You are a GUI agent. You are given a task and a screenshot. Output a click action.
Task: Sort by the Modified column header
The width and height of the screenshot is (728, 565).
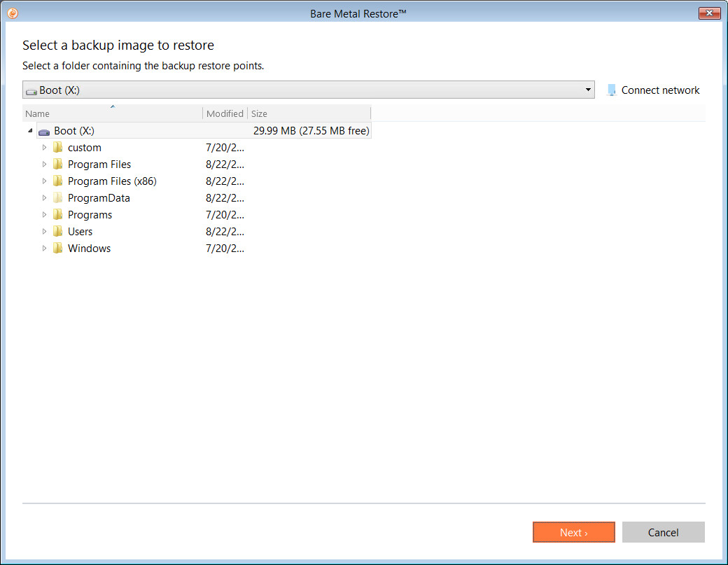tap(225, 113)
